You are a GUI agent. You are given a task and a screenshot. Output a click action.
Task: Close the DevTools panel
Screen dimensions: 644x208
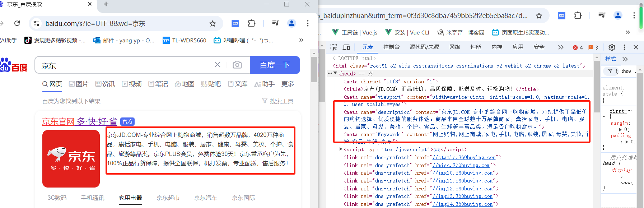[636, 47]
